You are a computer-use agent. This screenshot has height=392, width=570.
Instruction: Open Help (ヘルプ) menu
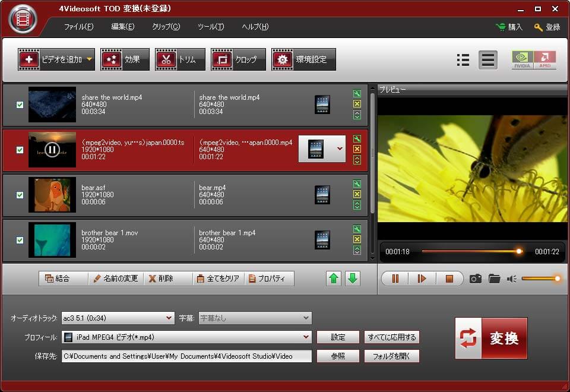click(255, 27)
